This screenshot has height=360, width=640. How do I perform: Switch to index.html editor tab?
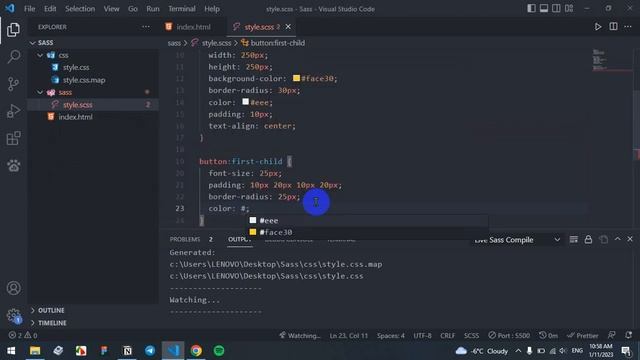pyautogui.click(x=192, y=27)
